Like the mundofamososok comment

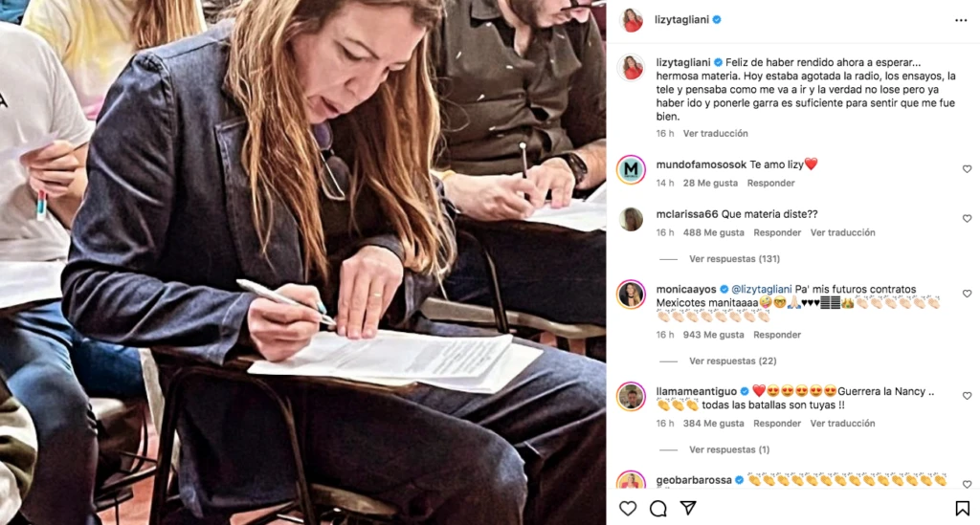[x=967, y=169]
